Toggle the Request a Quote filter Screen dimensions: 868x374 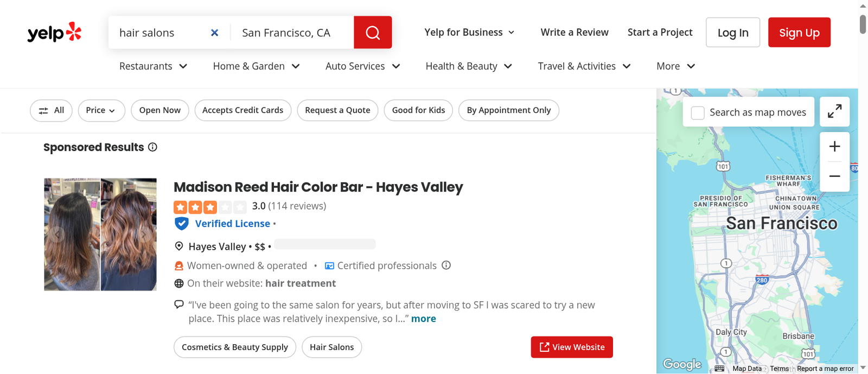[x=337, y=110]
